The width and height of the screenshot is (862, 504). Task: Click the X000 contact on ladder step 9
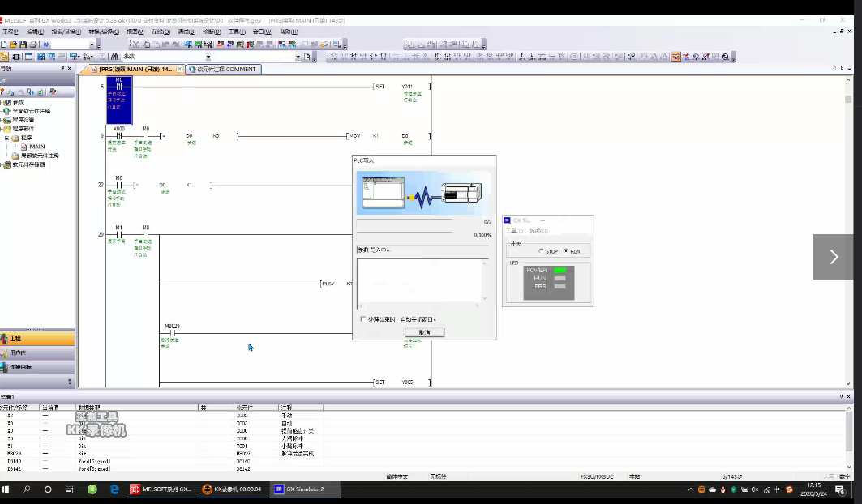[118, 136]
